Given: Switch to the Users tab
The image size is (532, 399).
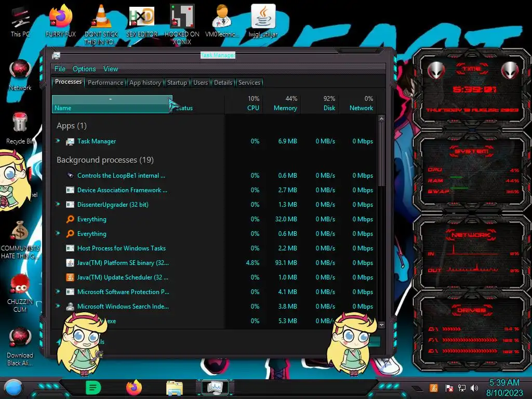Looking at the screenshot, I should point(201,83).
